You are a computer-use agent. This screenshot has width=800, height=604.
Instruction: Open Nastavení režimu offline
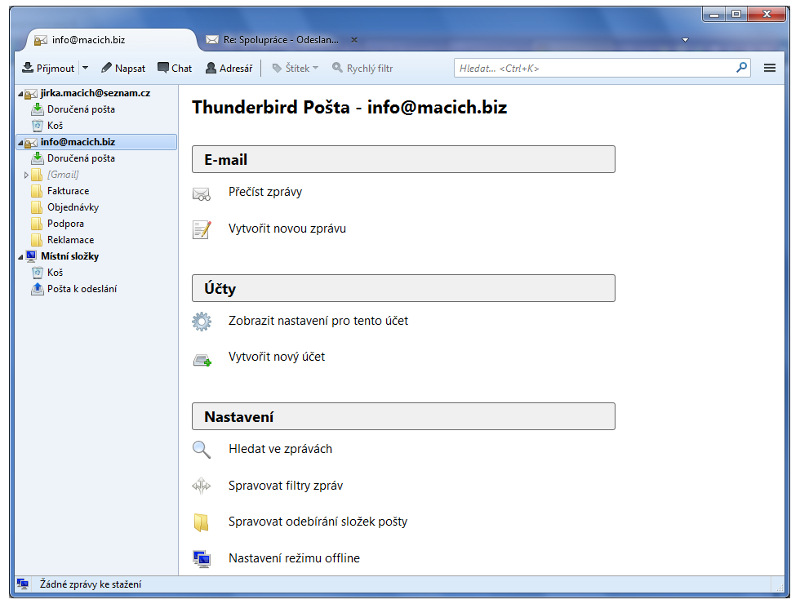pyautogui.click(x=294, y=558)
